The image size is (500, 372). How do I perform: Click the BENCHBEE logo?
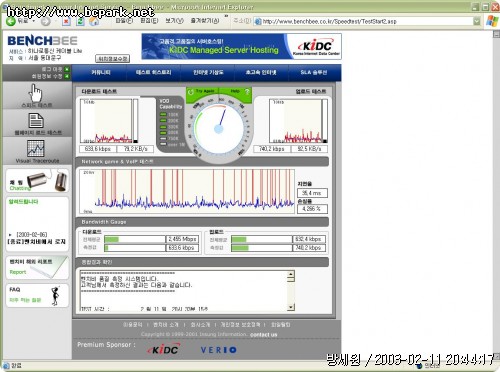coord(42,41)
